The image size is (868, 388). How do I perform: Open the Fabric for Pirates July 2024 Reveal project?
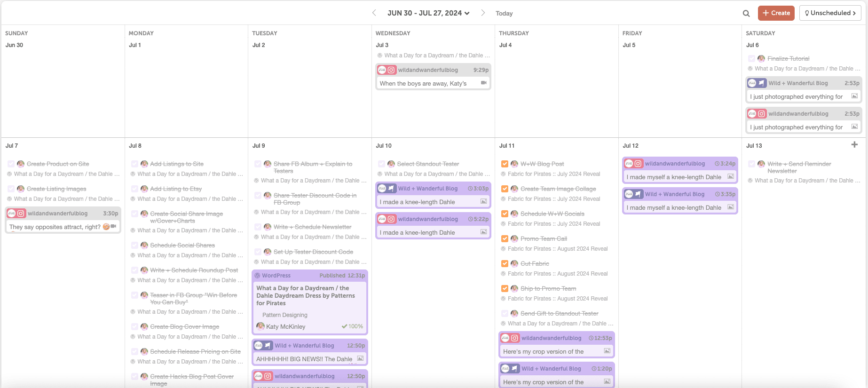click(553, 174)
